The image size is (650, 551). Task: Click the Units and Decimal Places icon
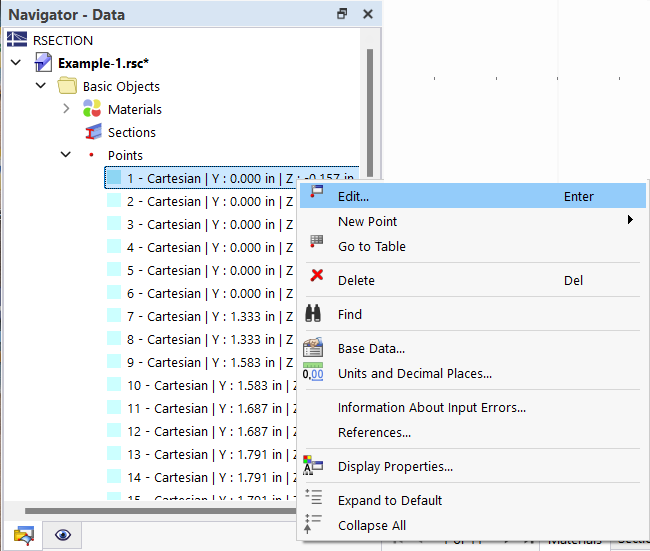313,373
